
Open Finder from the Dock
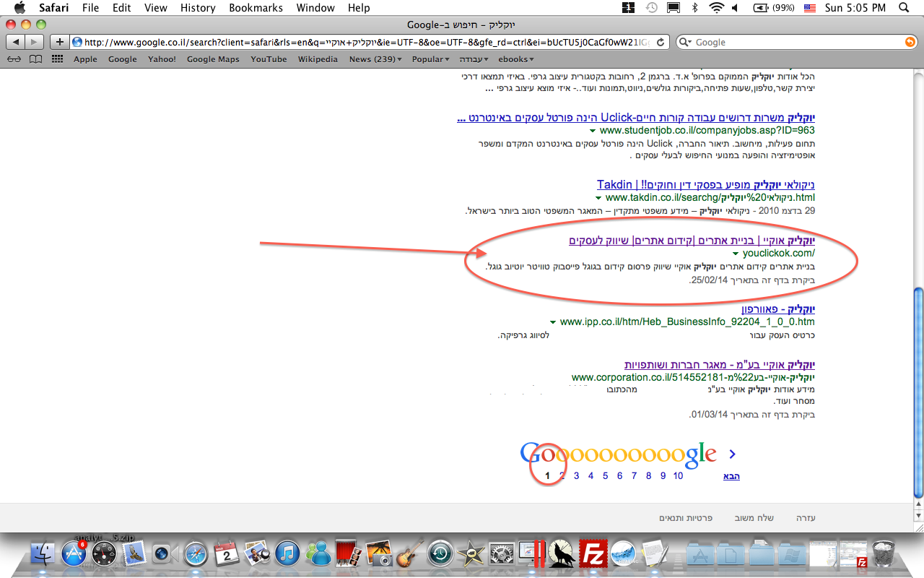[x=43, y=554]
